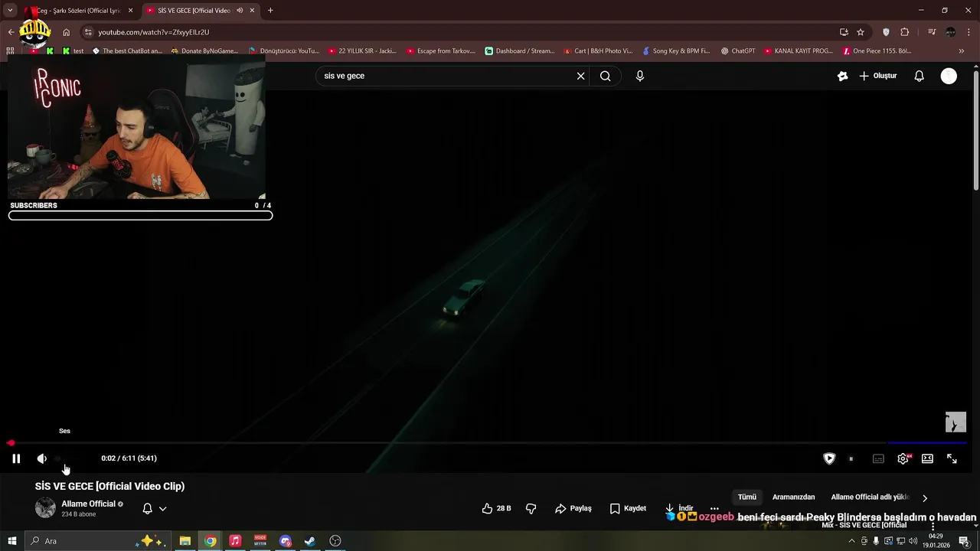Pause the video playback
This screenshot has height=551, width=980.
pyautogui.click(x=16, y=458)
